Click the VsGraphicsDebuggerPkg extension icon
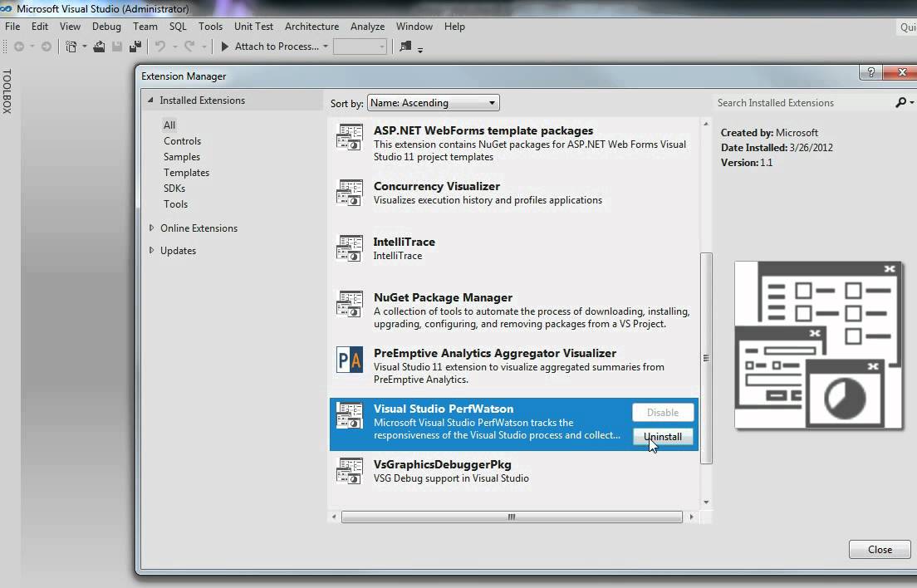 [350, 471]
